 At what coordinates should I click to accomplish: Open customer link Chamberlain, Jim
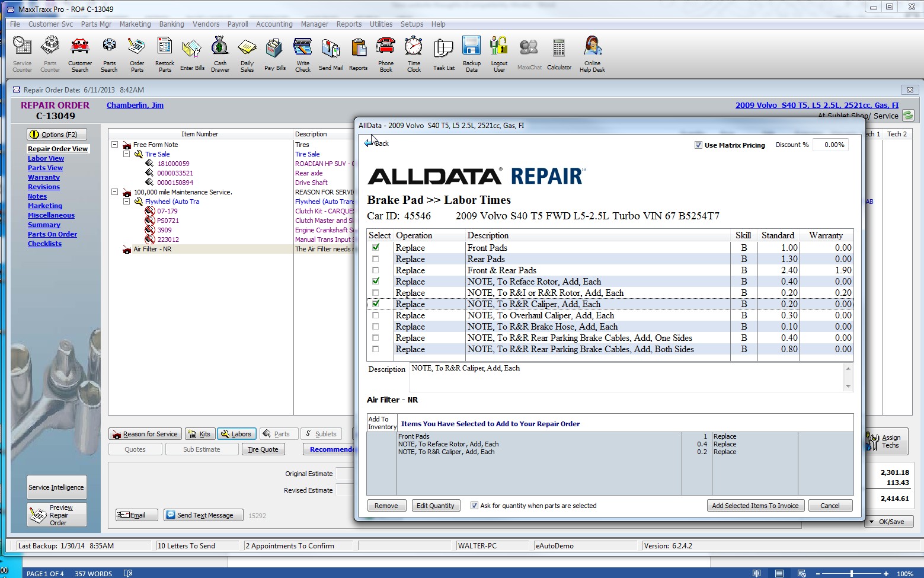pos(135,105)
